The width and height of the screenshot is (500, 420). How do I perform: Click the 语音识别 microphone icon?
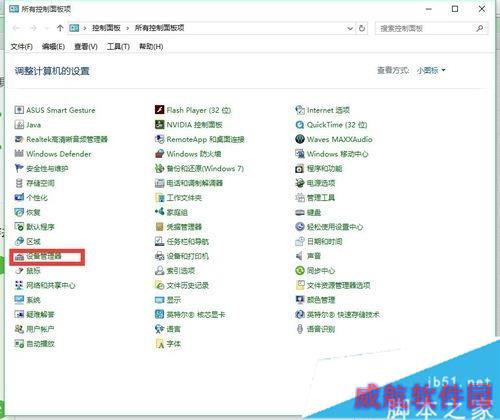click(300, 329)
